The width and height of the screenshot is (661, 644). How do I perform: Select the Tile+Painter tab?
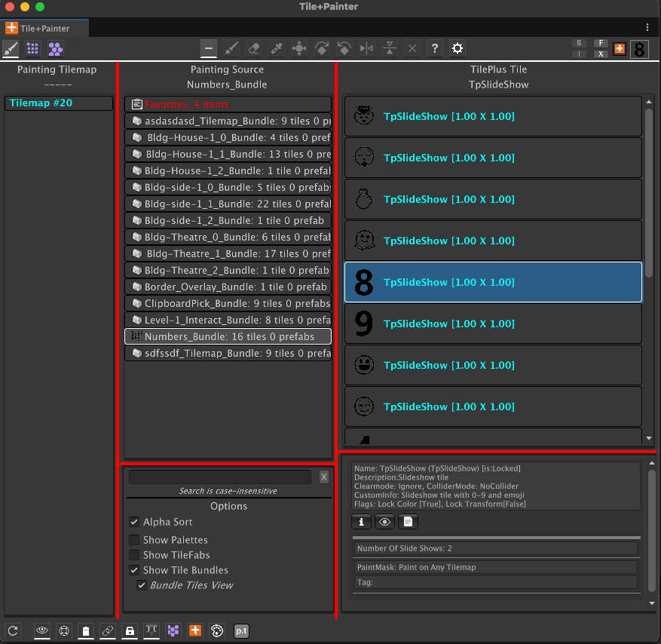44,28
